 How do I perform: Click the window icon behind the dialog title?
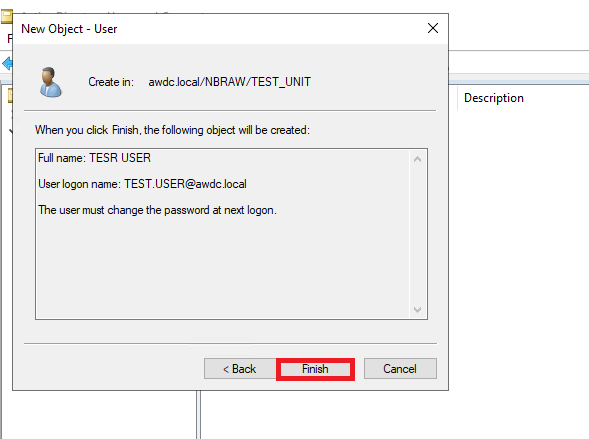[x=6, y=17]
